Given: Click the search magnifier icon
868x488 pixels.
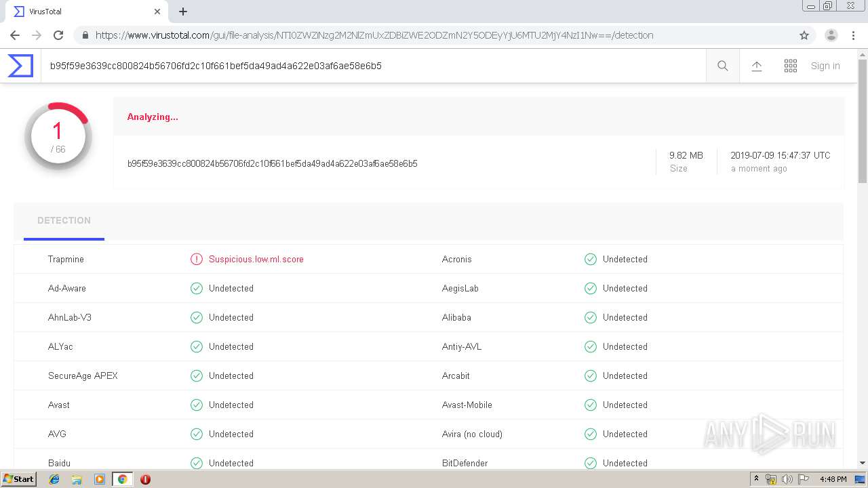Looking at the screenshot, I should tap(723, 66).
